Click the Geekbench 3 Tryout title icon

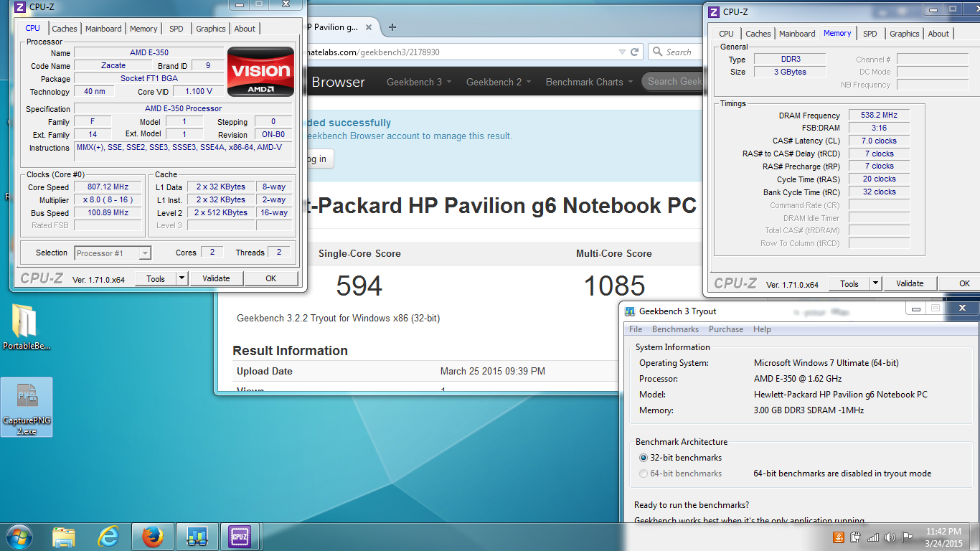(x=630, y=311)
